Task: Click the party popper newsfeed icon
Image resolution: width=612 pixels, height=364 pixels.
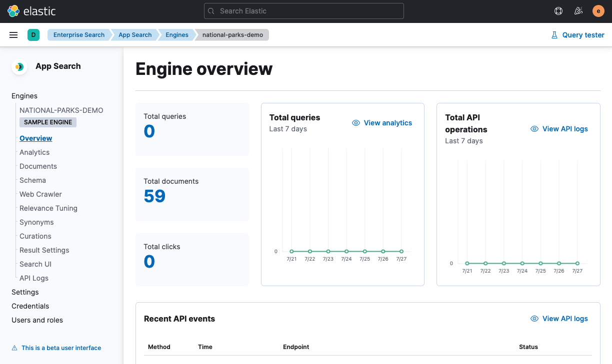Action: [578, 10]
